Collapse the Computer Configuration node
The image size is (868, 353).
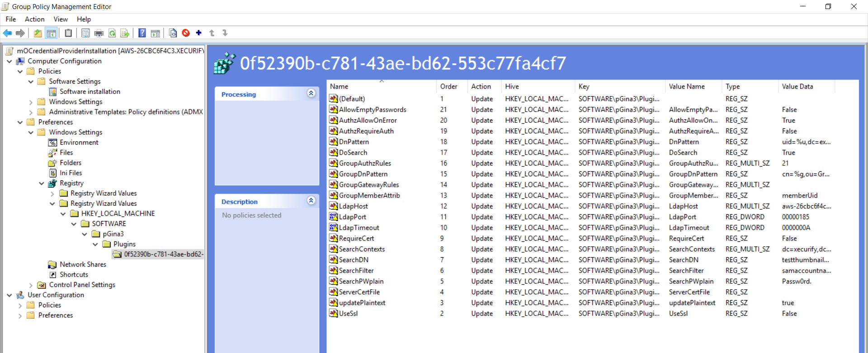click(9, 61)
